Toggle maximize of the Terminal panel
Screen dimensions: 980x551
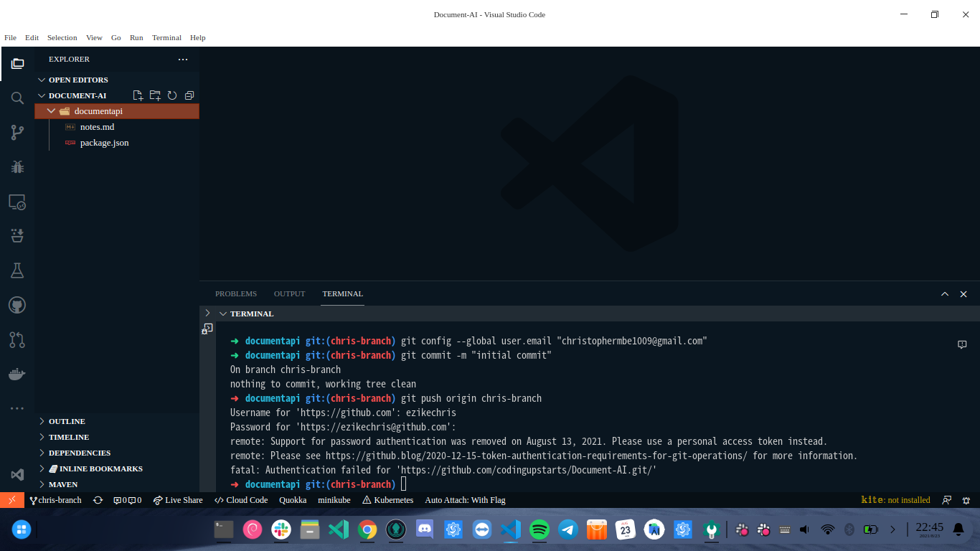click(945, 293)
